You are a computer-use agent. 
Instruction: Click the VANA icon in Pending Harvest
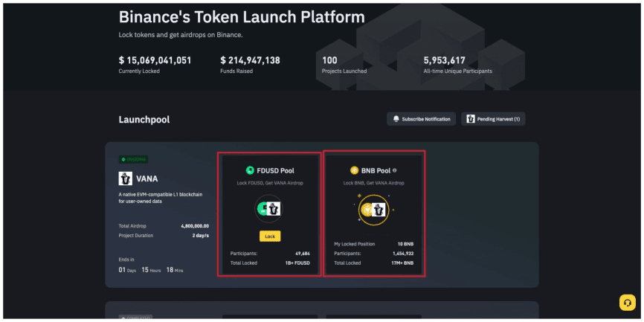[471, 119]
